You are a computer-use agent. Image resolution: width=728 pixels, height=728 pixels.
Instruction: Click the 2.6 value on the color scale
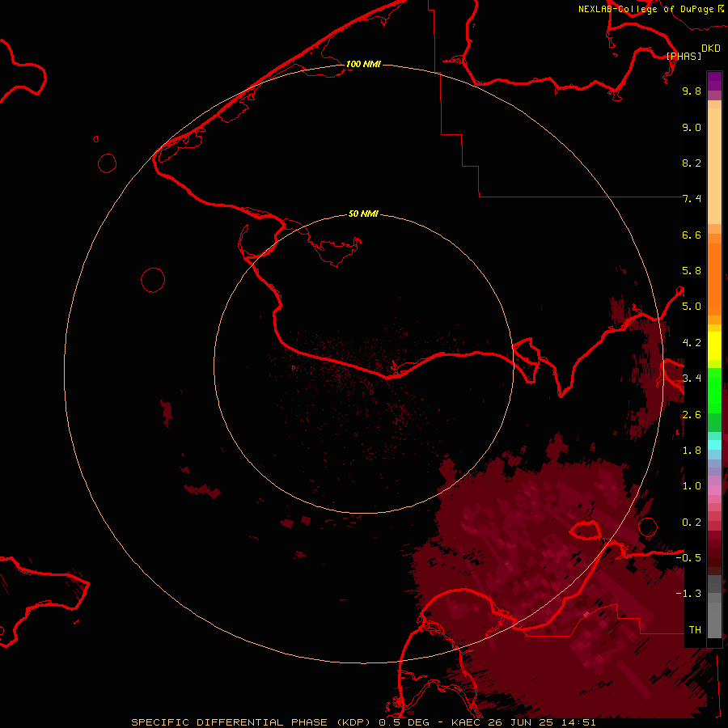[x=692, y=415]
